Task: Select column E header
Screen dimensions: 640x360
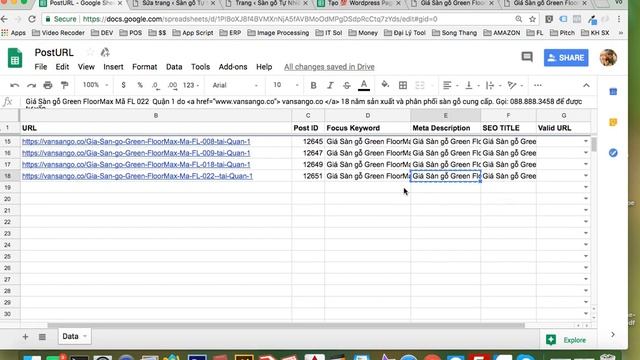Action: [x=445, y=116]
